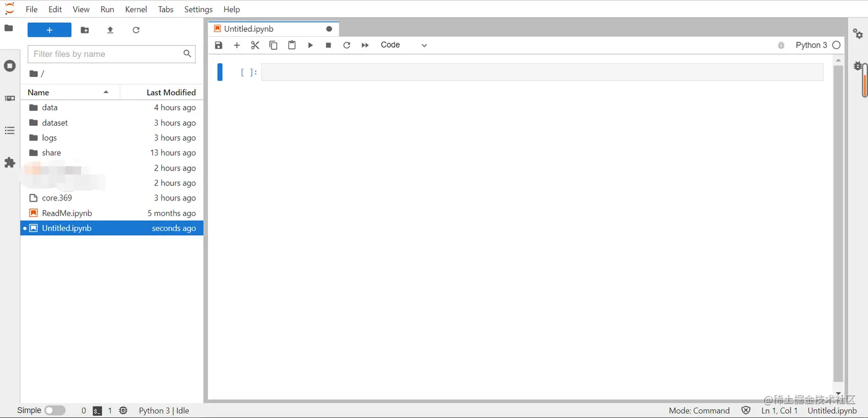Click the cell's blue collapse bar

click(220, 72)
